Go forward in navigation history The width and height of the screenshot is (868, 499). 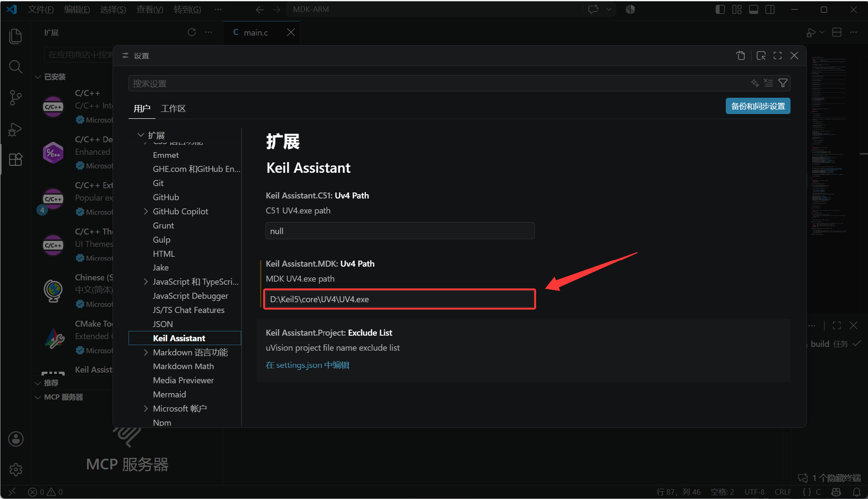(277, 9)
